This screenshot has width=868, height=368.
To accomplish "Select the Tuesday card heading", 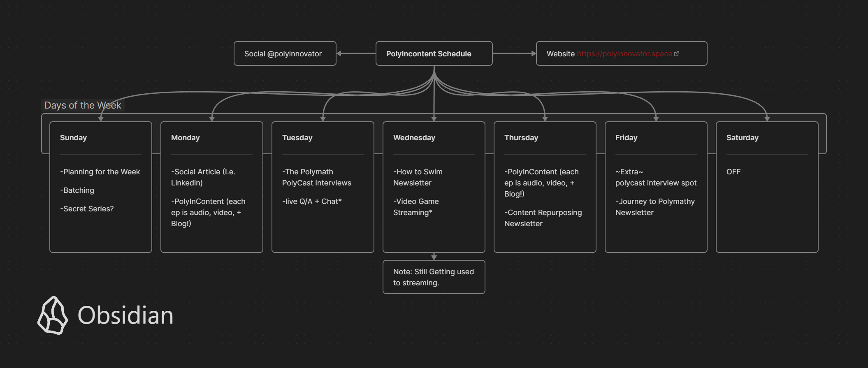I will pos(297,138).
